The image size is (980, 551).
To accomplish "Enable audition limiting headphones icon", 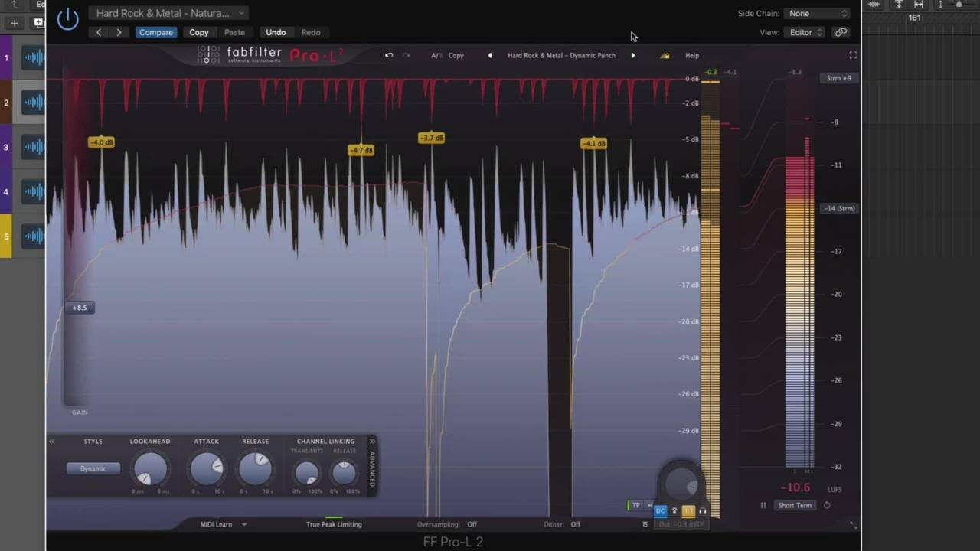I will click(703, 510).
